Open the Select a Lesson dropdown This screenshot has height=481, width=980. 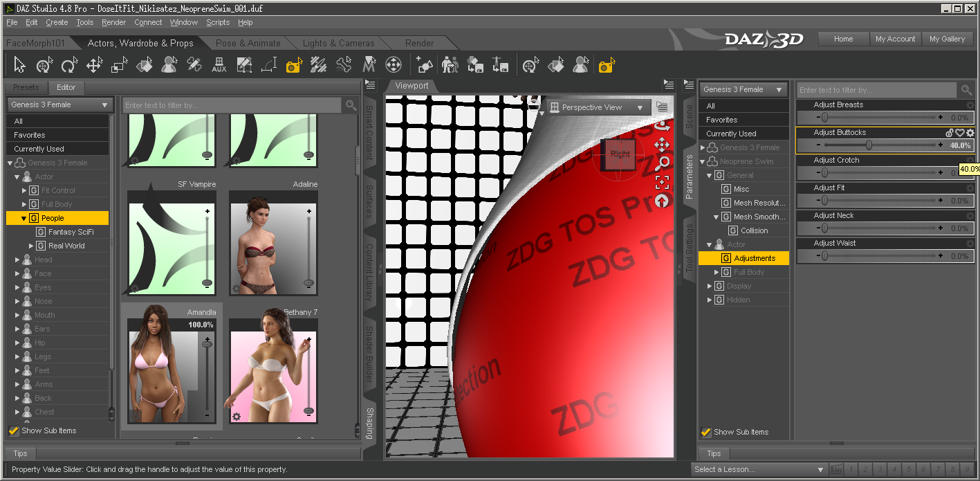pos(759,469)
